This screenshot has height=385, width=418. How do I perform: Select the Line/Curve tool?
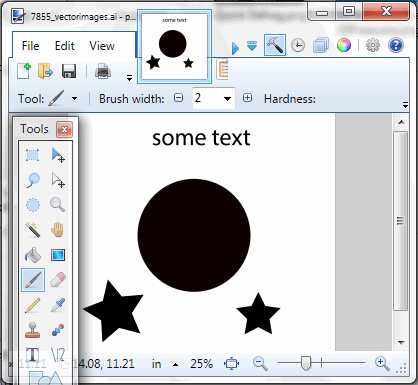click(x=58, y=355)
